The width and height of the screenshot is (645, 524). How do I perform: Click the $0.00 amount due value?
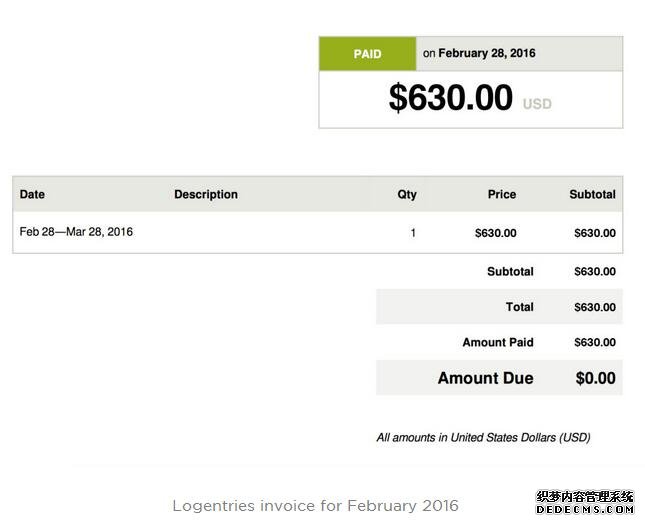(596, 378)
